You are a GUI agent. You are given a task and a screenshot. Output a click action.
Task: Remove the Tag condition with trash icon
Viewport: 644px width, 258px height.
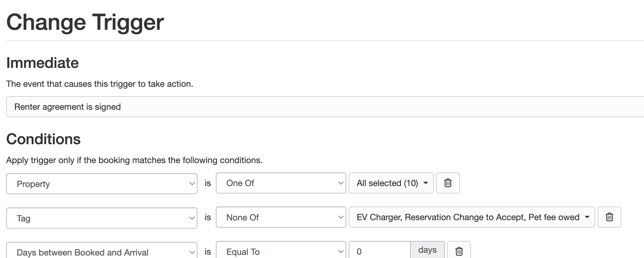coord(609,217)
